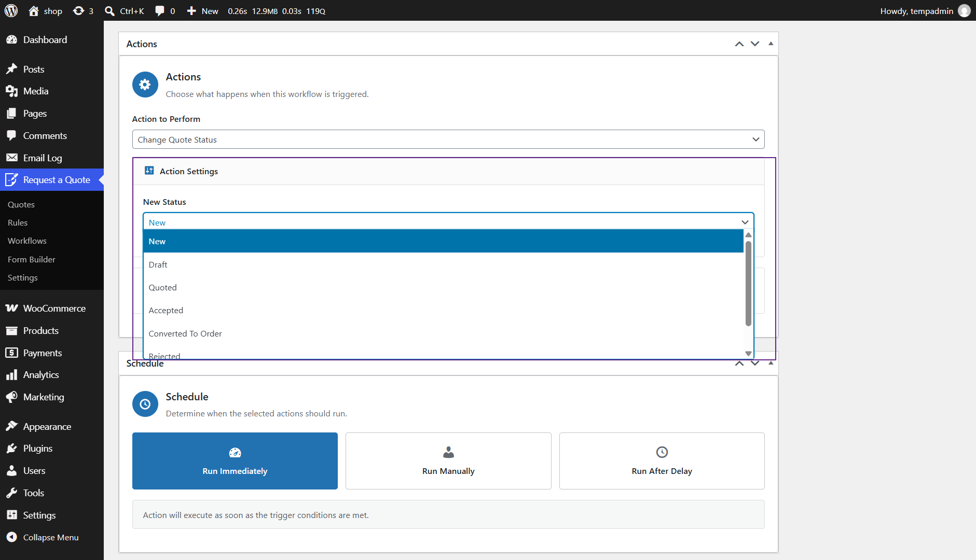Select the Run Manually schedule option
The width and height of the screenshot is (976, 560).
coord(448,461)
